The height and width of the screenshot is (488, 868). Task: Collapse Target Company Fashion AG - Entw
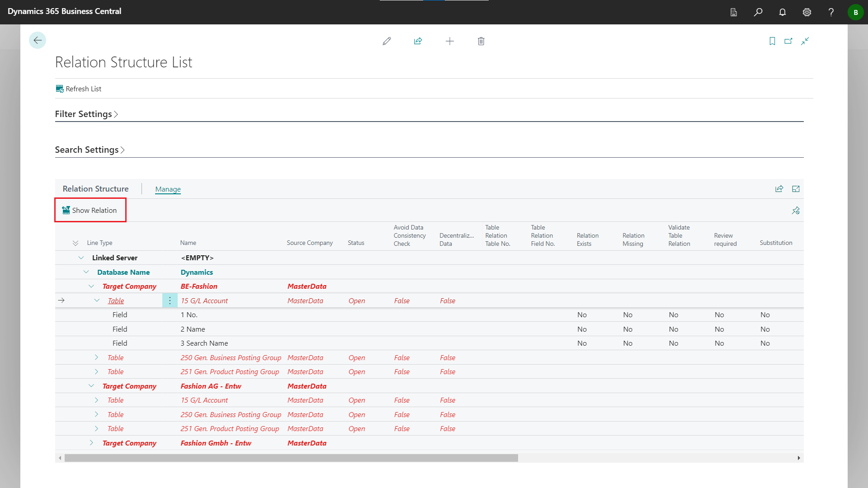click(x=91, y=386)
